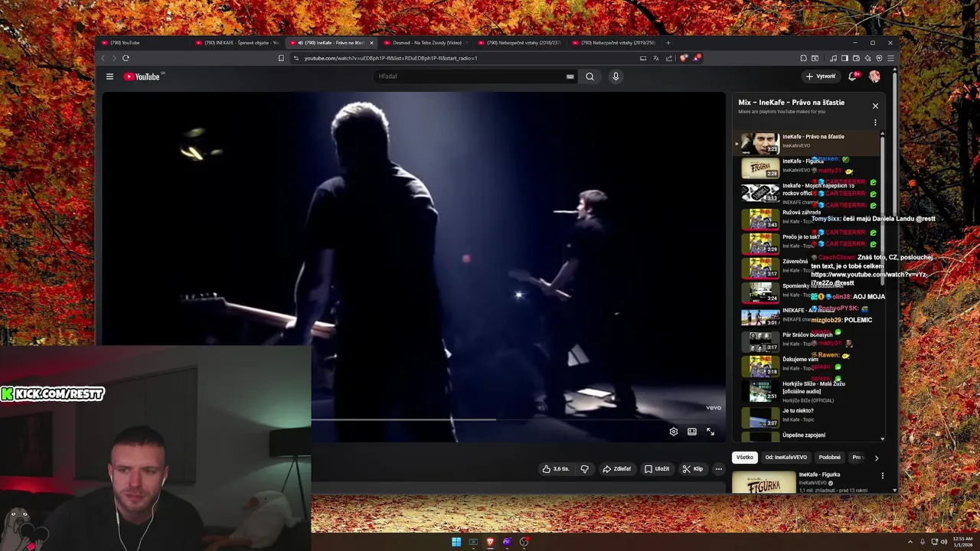980x551 pixels.
Task: Switch to the first YouTube tab
Action: pyautogui.click(x=144, y=43)
